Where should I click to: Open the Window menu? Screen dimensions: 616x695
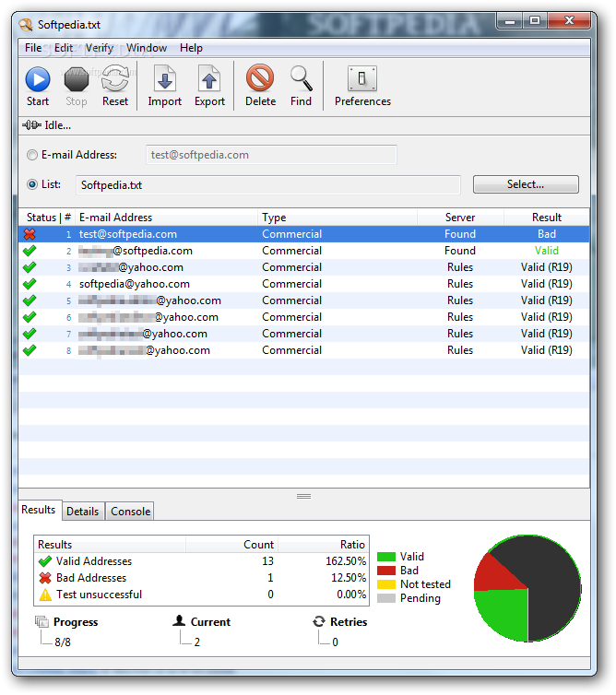tap(147, 48)
